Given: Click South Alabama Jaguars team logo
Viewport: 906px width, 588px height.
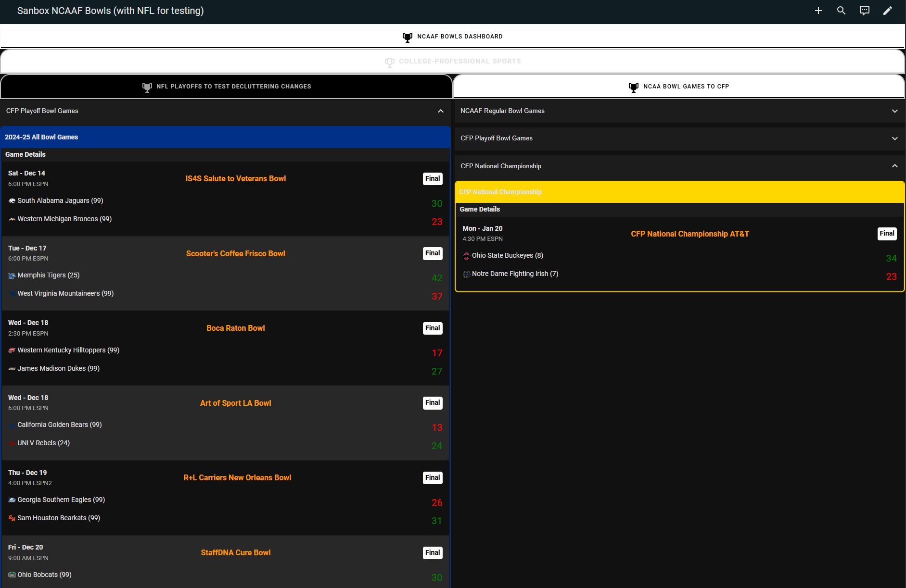Looking at the screenshot, I should 12,201.
